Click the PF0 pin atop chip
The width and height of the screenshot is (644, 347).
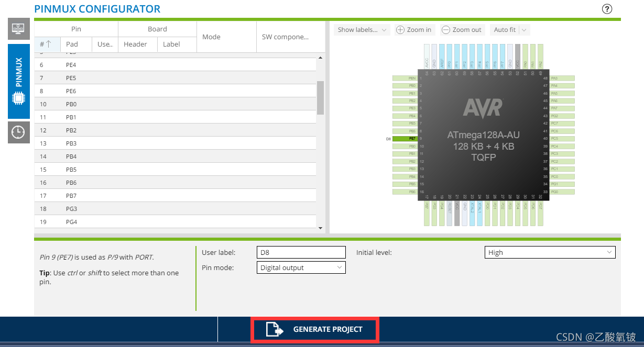click(450, 57)
